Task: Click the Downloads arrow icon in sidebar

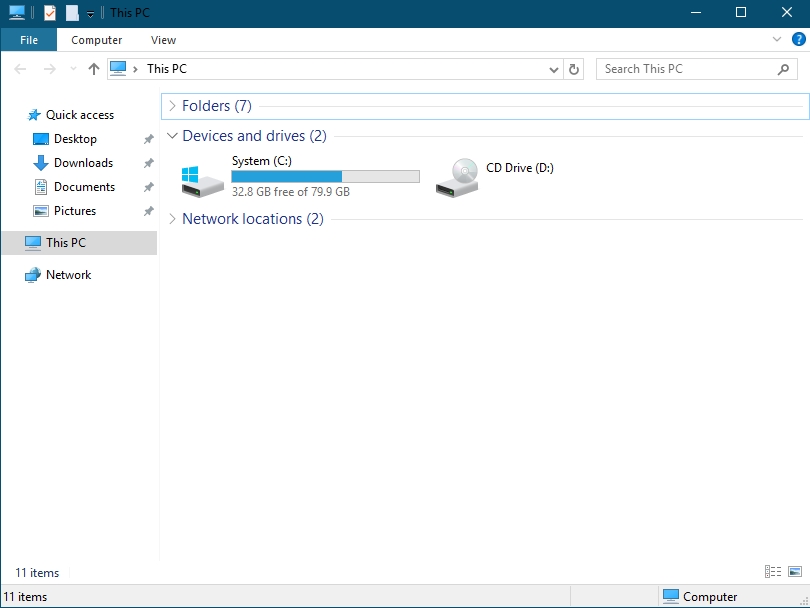Action: (41, 163)
